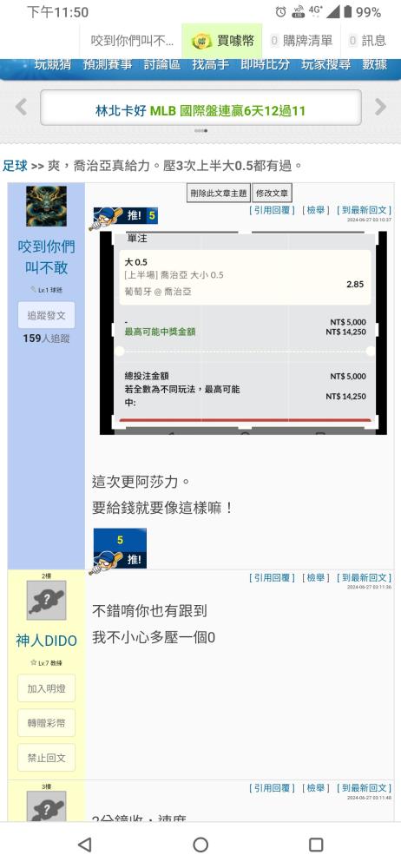Select the carousel pagination dots
This screenshot has width=401, height=868.
pos(200,131)
